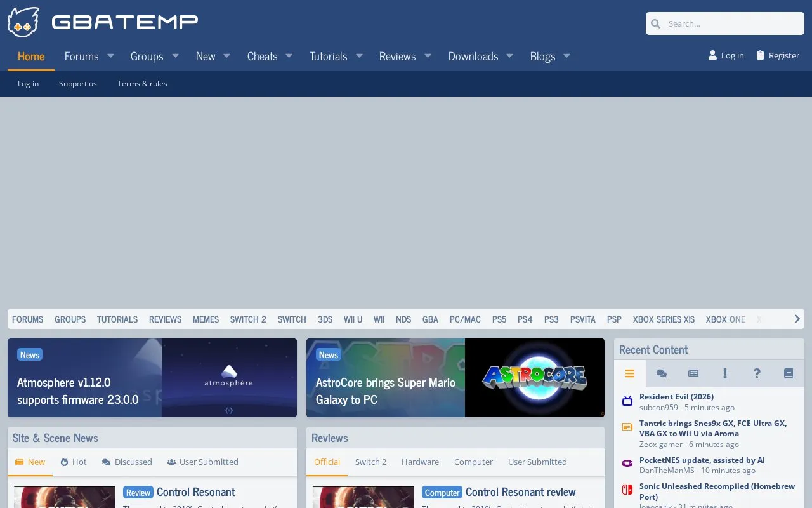Select the User Submitted news tab
812x508 pixels.
(203, 462)
